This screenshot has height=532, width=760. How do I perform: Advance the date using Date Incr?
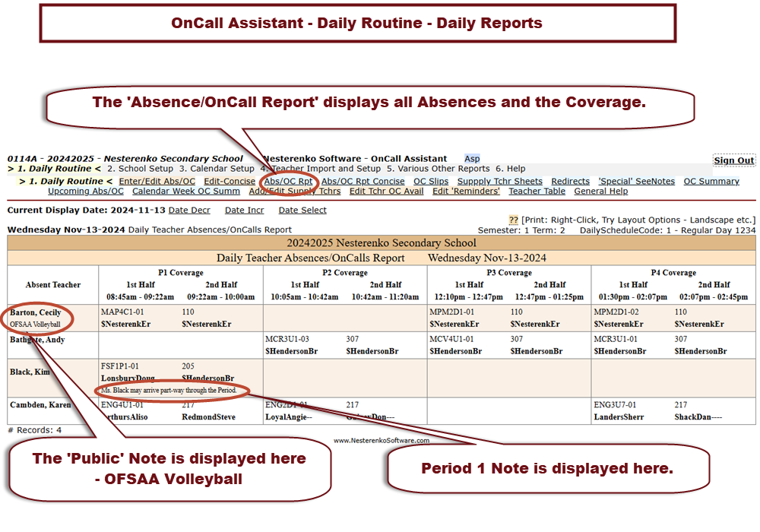click(245, 211)
